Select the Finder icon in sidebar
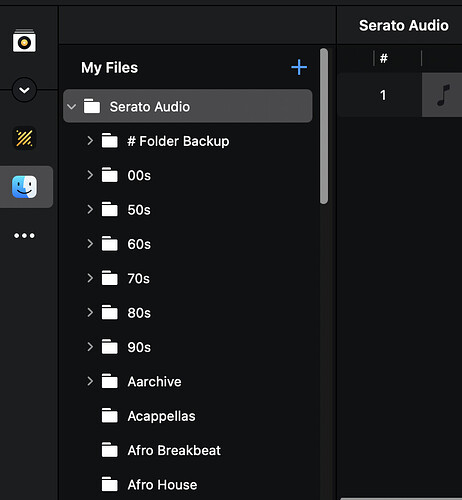Image resolution: width=462 pixels, height=500 pixels. tap(24, 187)
